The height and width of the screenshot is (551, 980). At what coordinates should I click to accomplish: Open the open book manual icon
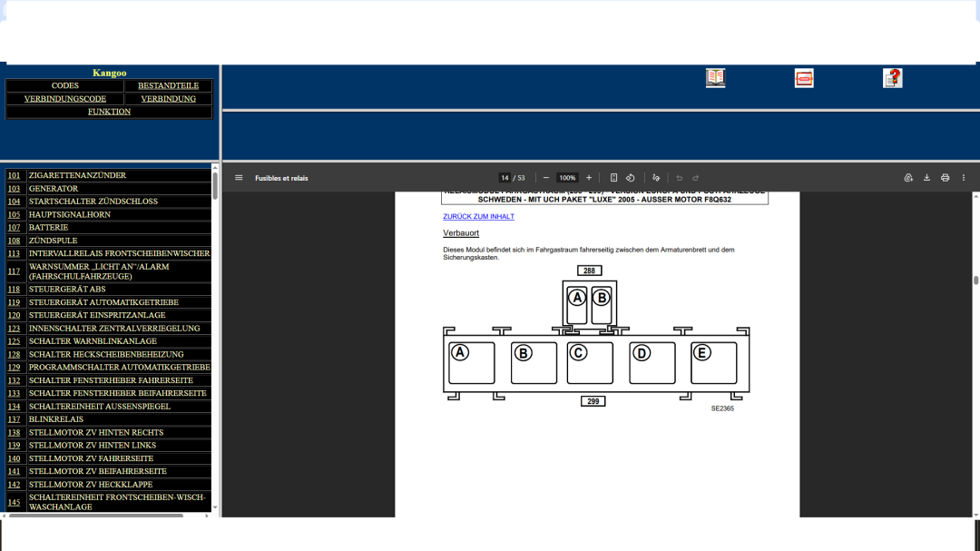[715, 78]
